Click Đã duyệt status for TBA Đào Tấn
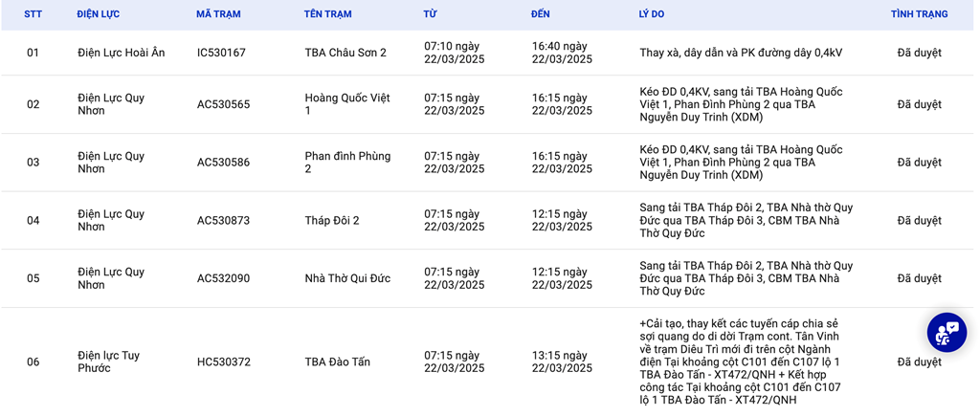Image resolution: width=980 pixels, height=416 pixels. tap(919, 362)
